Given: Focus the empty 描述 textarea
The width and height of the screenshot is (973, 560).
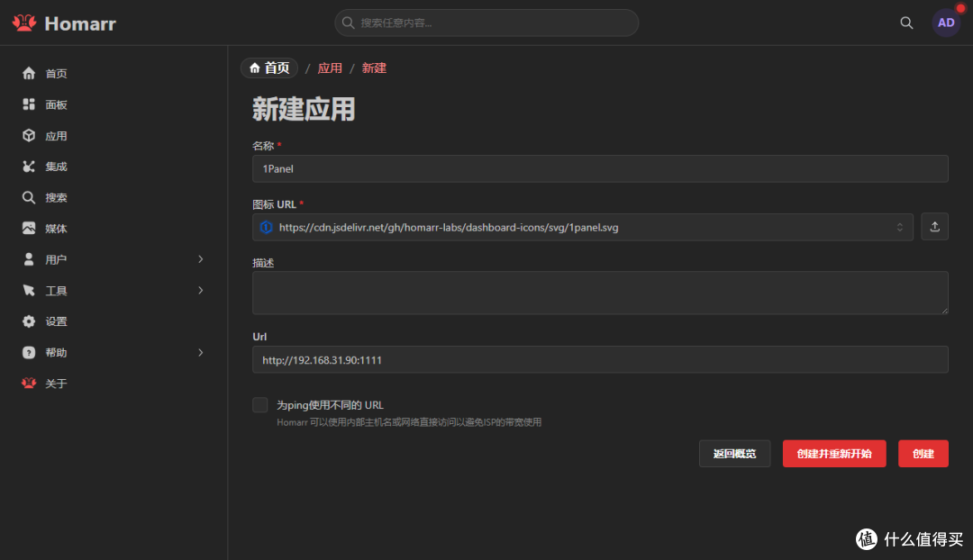Looking at the screenshot, I should click(600, 293).
